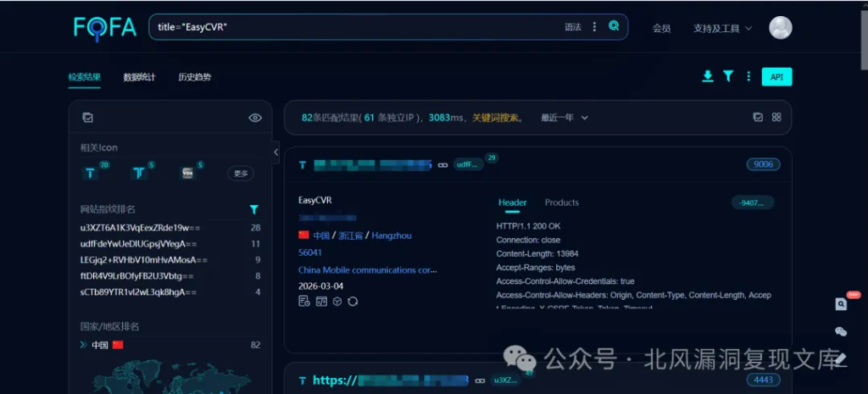Screen dimensions: 868x394
Task: Switch to the Products tab
Action: [561, 203]
